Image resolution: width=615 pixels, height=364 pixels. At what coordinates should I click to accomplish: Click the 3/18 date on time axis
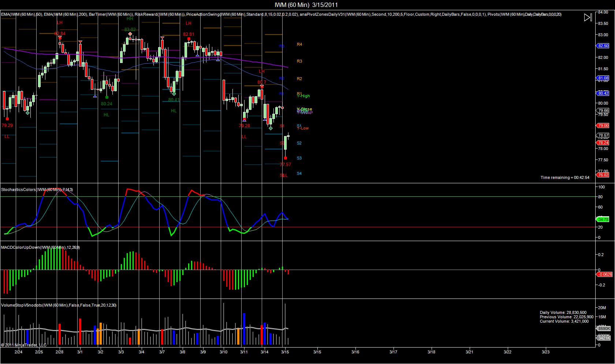tap(431, 352)
